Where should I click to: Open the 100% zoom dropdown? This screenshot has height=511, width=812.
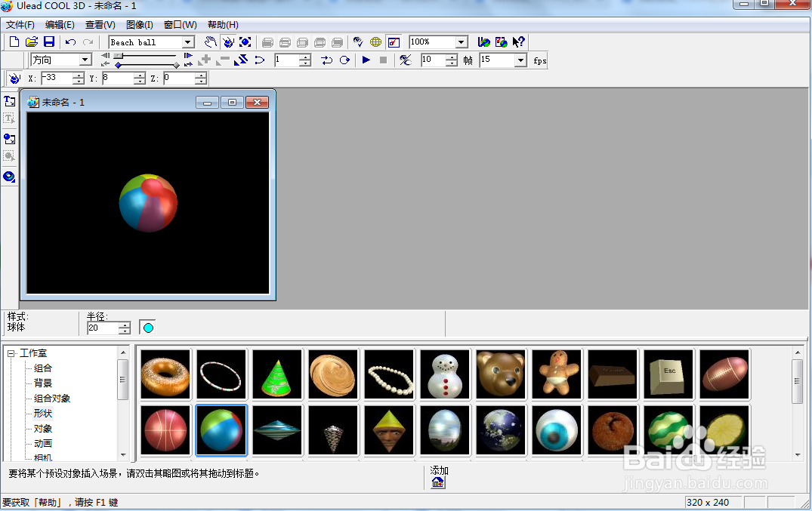pyautogui.click(x=461, y=42)
